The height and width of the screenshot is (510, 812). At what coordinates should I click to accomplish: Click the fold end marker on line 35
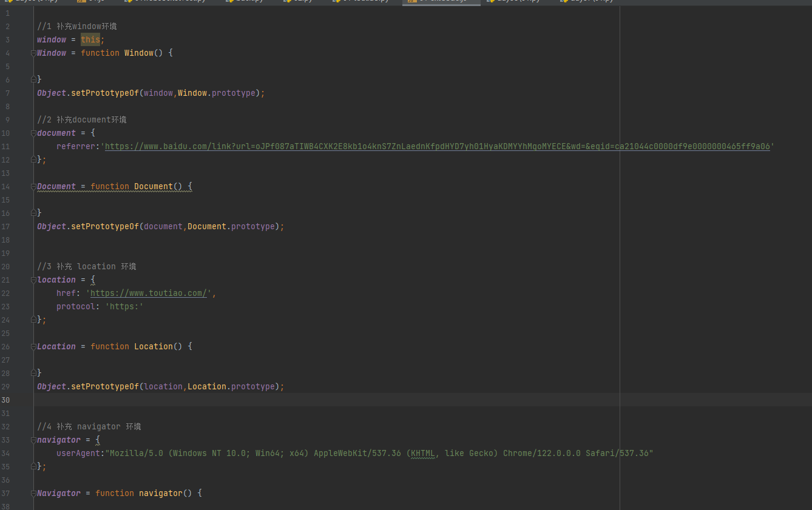[x=34, y=467]
